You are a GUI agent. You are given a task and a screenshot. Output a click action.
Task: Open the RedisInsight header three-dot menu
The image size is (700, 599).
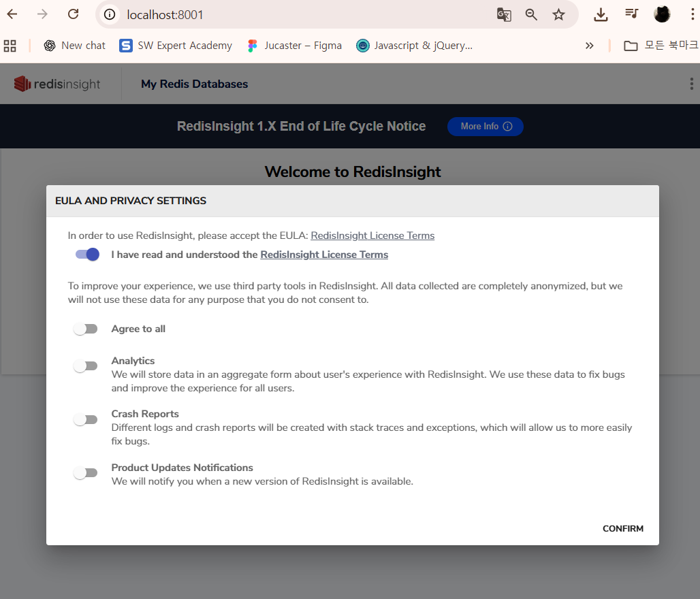click(692, 84)
